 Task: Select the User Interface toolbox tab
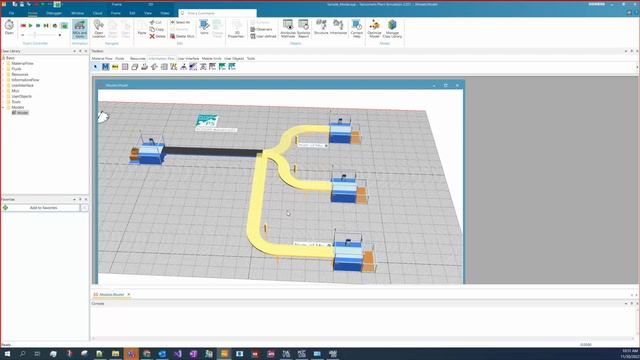[188, 58]
